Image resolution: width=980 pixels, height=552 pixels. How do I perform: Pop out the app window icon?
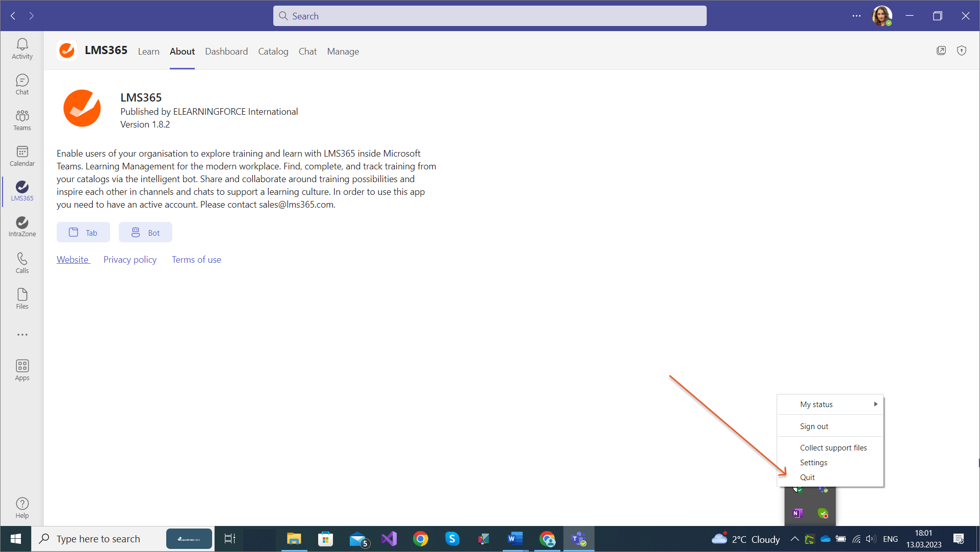click(941, 51)
